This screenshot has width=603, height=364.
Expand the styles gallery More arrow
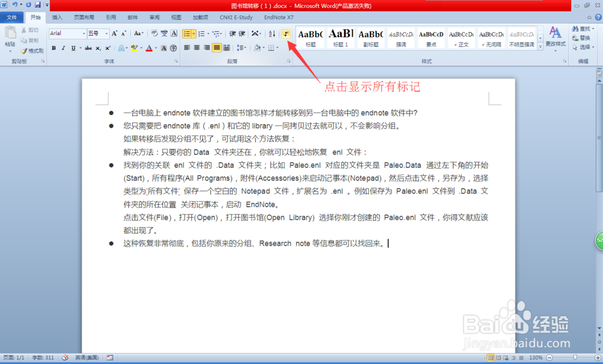point(540,46)
